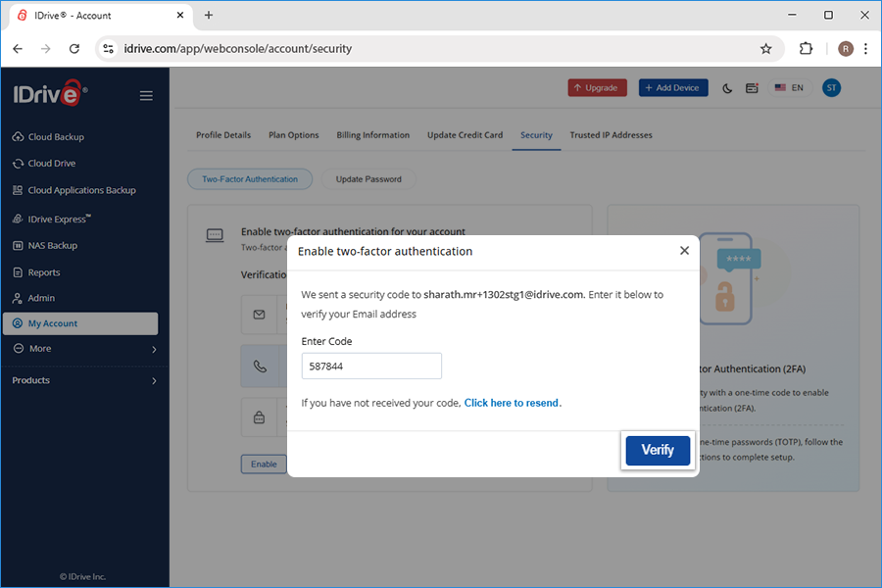Click the Add Device button

pos(672,88)
